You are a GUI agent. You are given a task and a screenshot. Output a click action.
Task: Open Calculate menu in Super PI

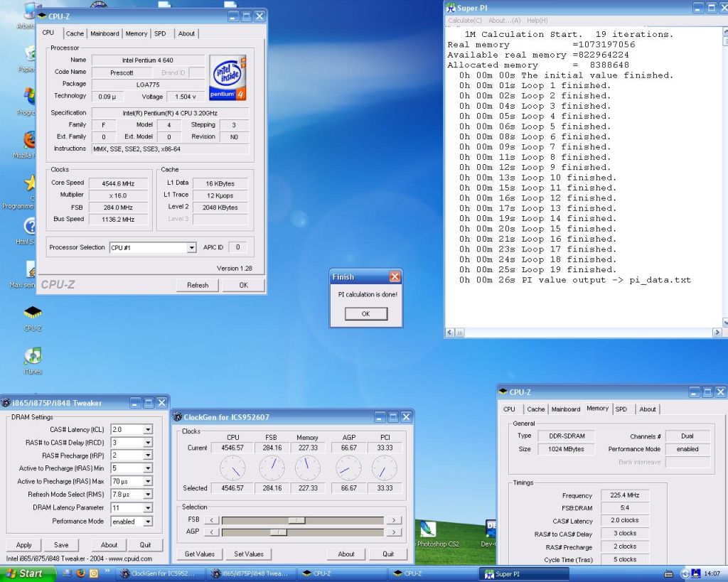[465, 21]
